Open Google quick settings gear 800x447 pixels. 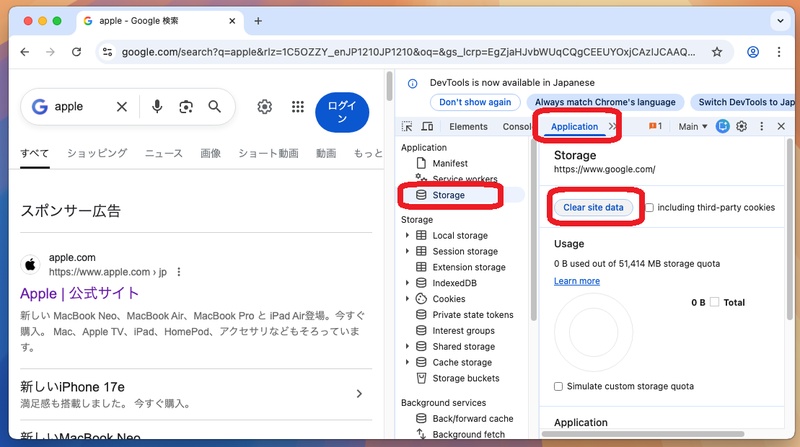point(264,107)
